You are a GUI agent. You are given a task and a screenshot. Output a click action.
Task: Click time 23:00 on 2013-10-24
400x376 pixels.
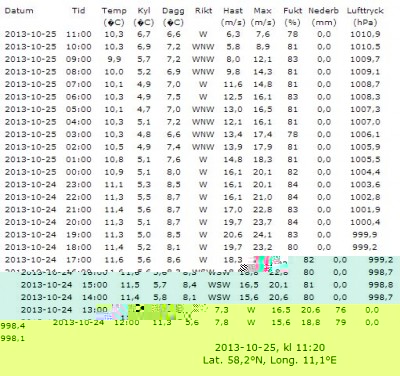coord(79,185)
